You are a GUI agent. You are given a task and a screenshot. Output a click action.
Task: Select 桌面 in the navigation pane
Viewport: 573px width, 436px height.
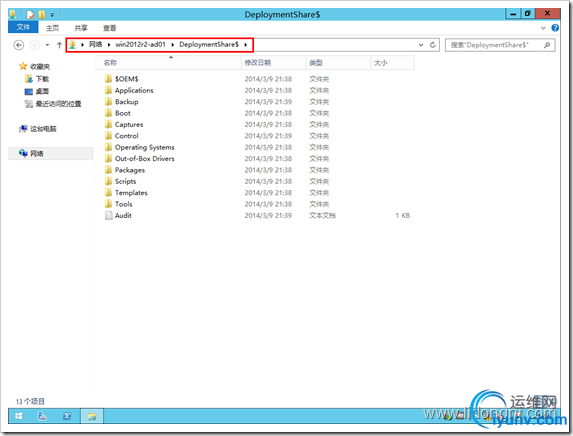(42, 91)
